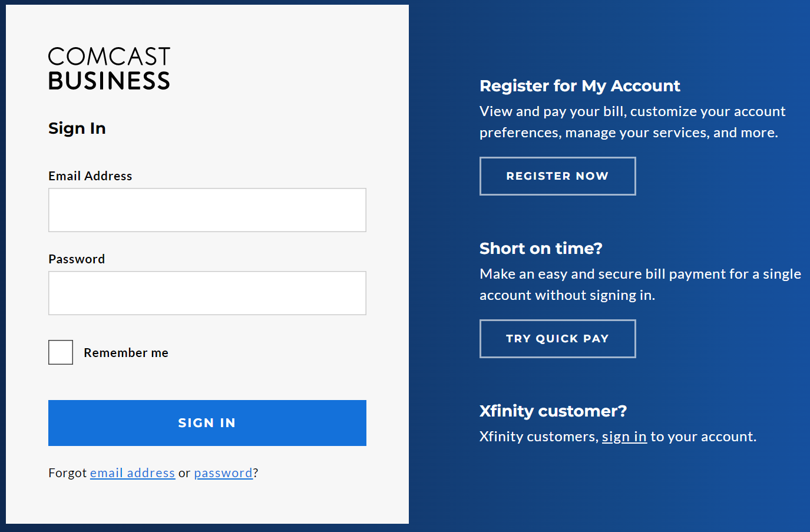Click the Email Address field label
The width and height of the screenshot is (810, 532).
(90, 176)
